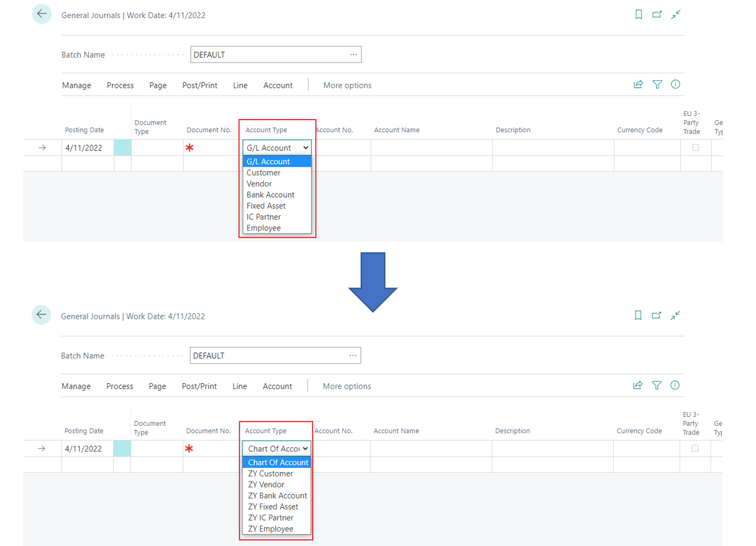756x546 pixels.
Task: Click the bookmark icon in the bottom screenshot
Action: 638,315
